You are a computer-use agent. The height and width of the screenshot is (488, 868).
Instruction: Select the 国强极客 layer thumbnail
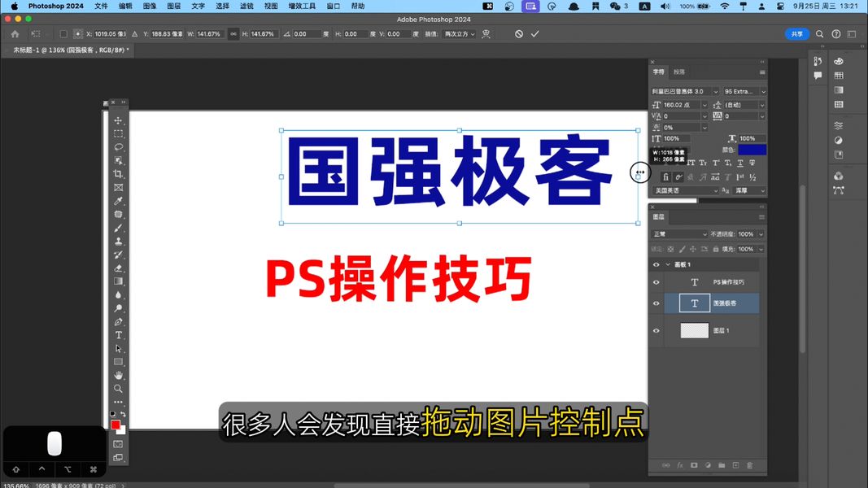[x=694, y=303]
